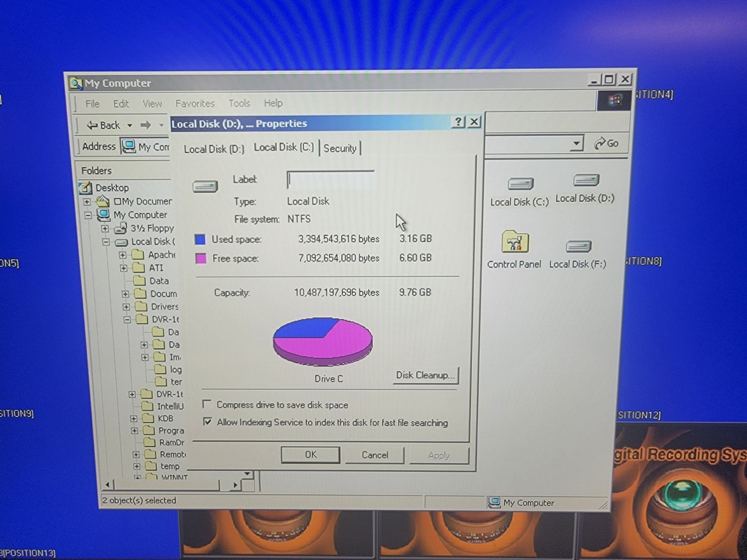Screen dimensions: 747x560
Task: Open the Control Panel icon
Action: pyautogui.click(x=514, y=243)
